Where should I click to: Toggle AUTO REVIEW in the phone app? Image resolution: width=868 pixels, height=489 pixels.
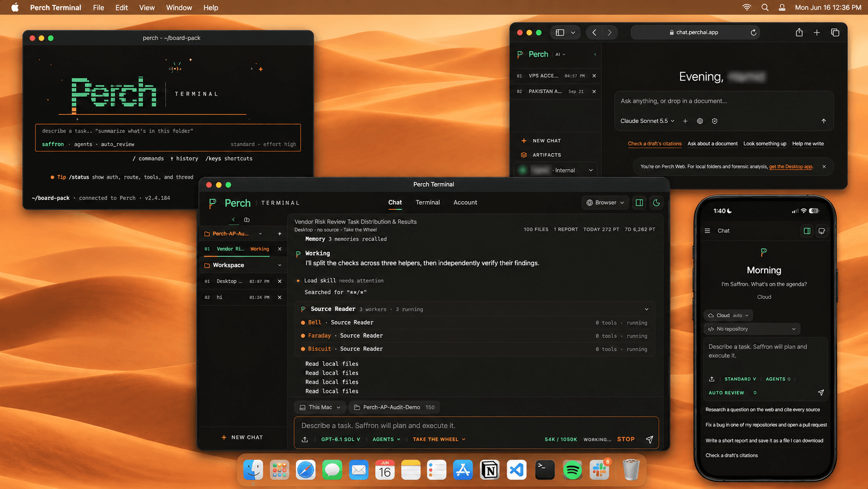pyautogui.click(x=733, y=393)
